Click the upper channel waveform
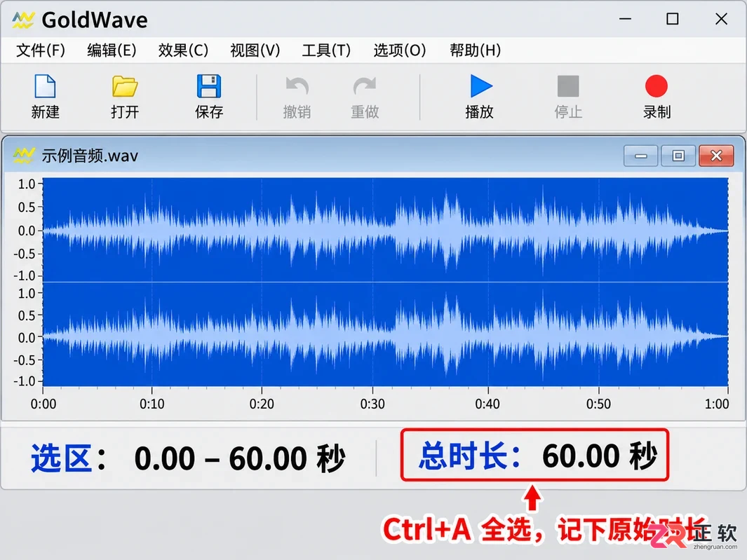Screen dimensions: 747x560 click(385, 229)
